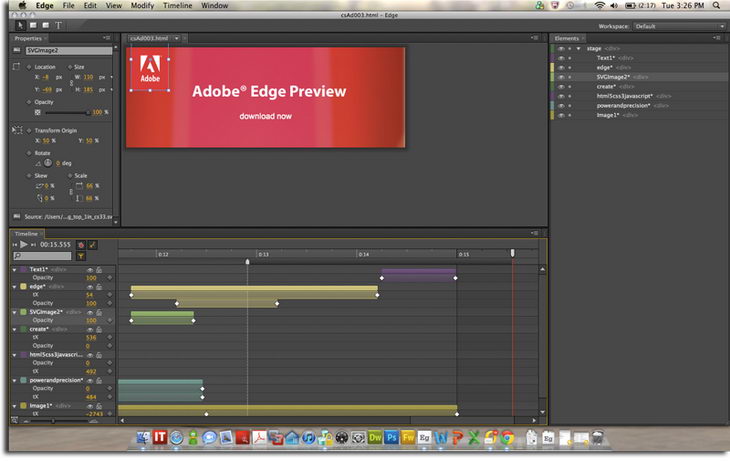
Task: Jump to start of timeline
Action: [14, 245]
